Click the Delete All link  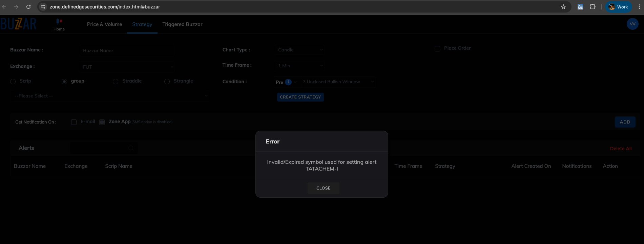[621, 149]
